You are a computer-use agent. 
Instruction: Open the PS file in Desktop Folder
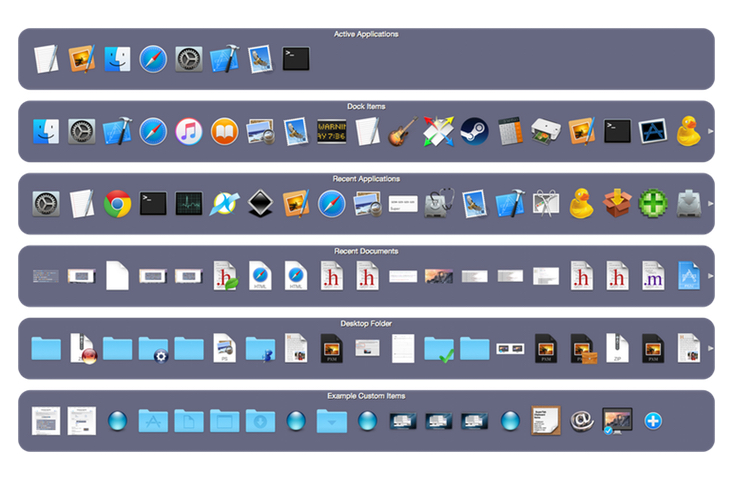(224, 348)
